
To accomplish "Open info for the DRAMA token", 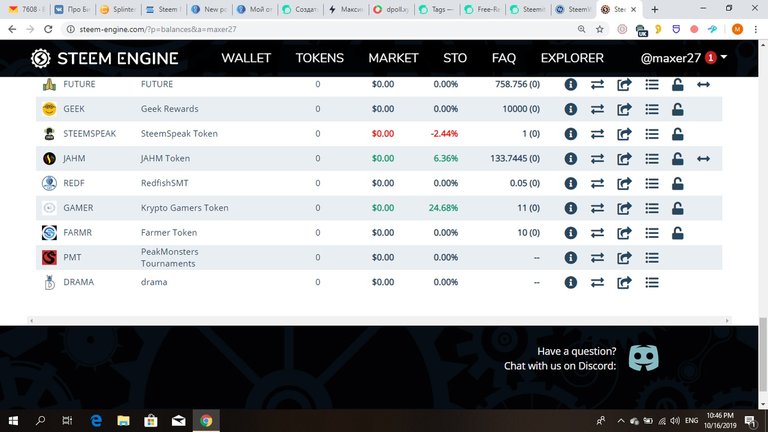I will tap(571, 282).
